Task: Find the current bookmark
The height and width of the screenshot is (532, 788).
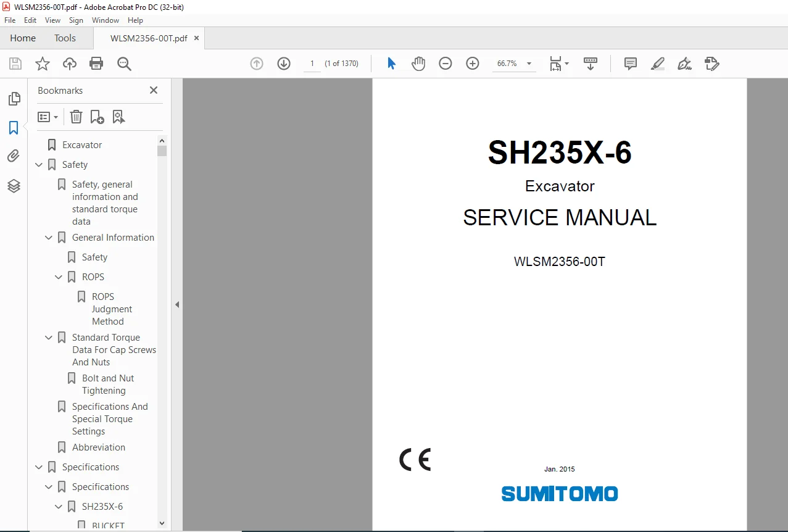Action: (x=119, y=117)
